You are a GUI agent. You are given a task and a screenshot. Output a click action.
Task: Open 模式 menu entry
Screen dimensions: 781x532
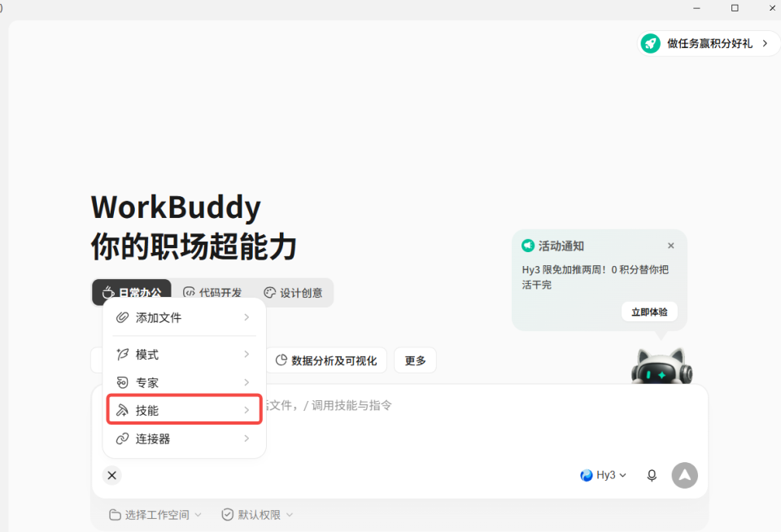point(184,354)
